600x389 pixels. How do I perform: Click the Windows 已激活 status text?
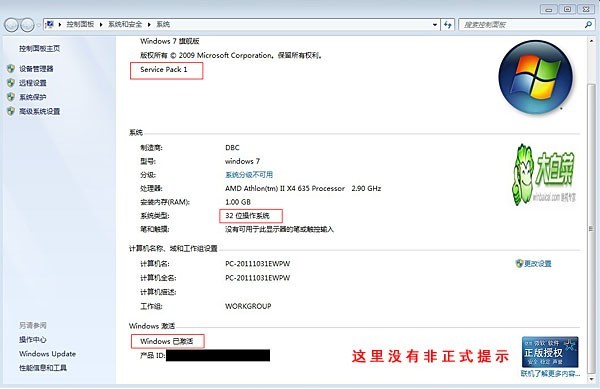166,341
